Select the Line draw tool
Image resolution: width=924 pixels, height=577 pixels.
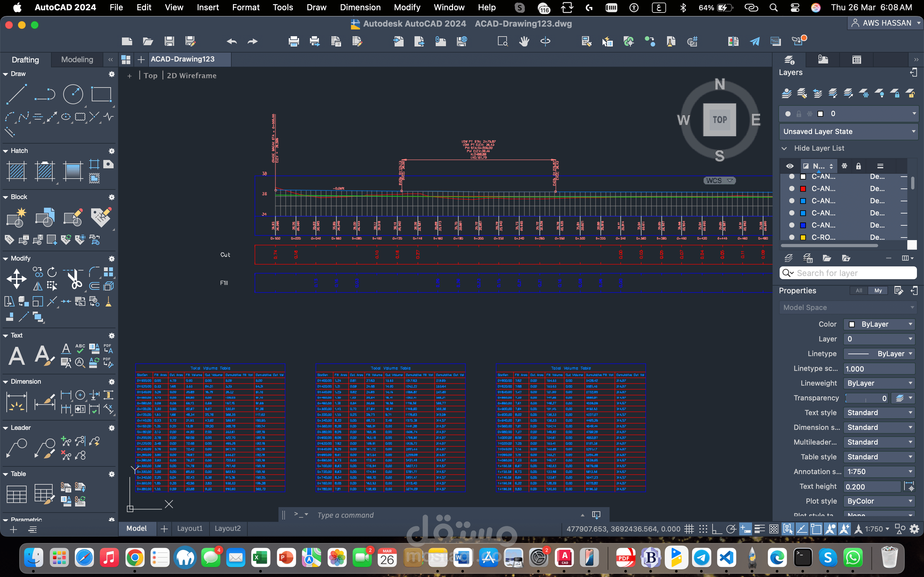click(16, 94)
